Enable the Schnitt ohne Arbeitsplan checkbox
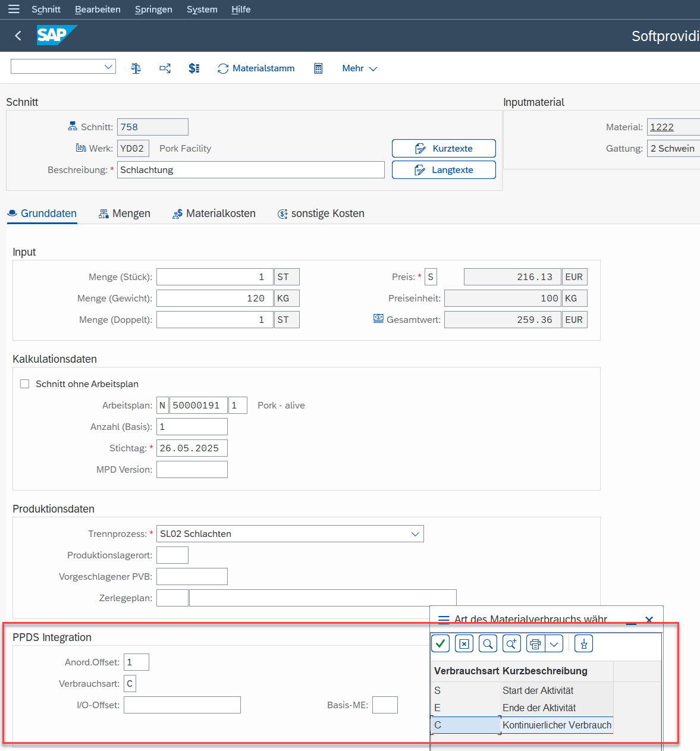Screen dimensions: 700x751 (25, 384)
